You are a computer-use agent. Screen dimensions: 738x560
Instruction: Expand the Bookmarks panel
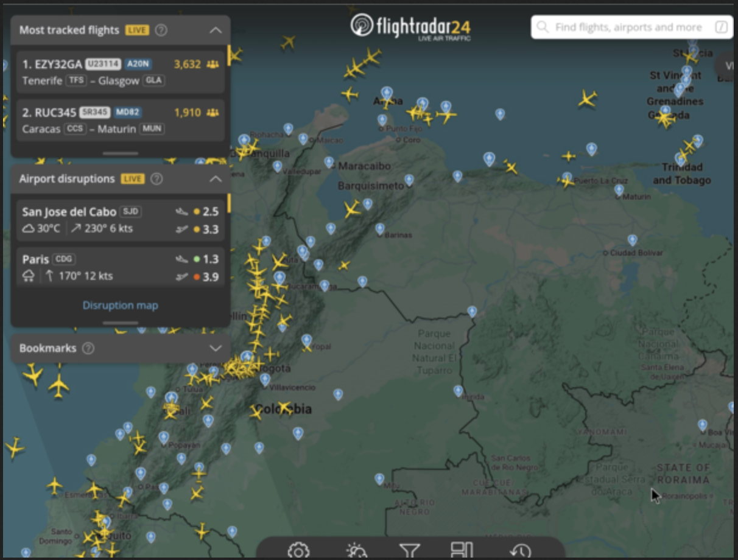click(216, 348)
